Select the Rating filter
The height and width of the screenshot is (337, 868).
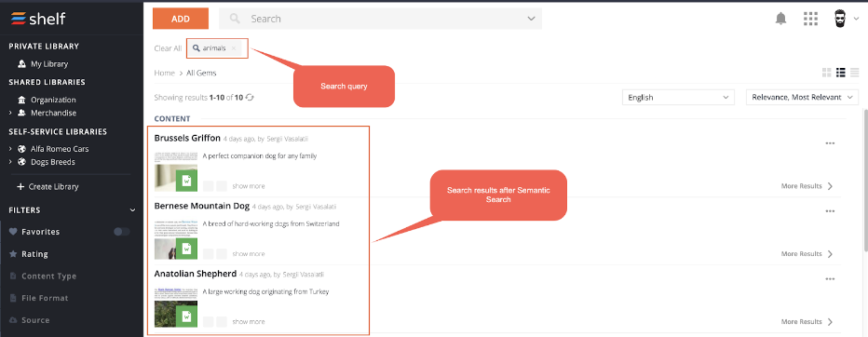34,254
